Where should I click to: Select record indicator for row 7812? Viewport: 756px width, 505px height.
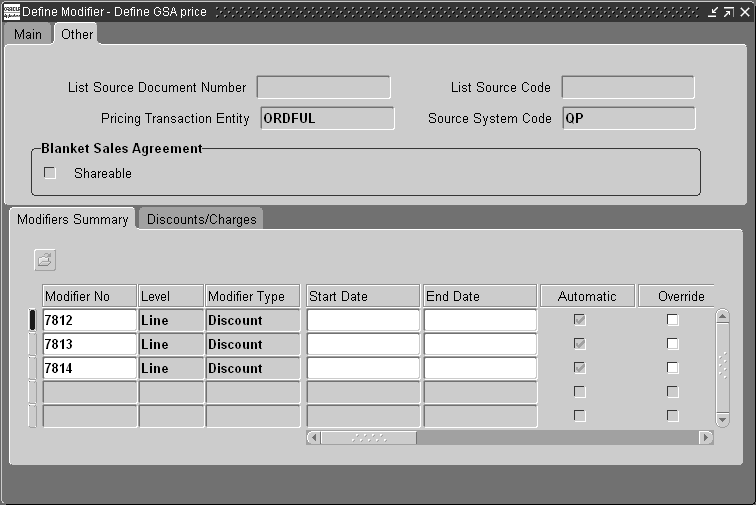point(32,320)
